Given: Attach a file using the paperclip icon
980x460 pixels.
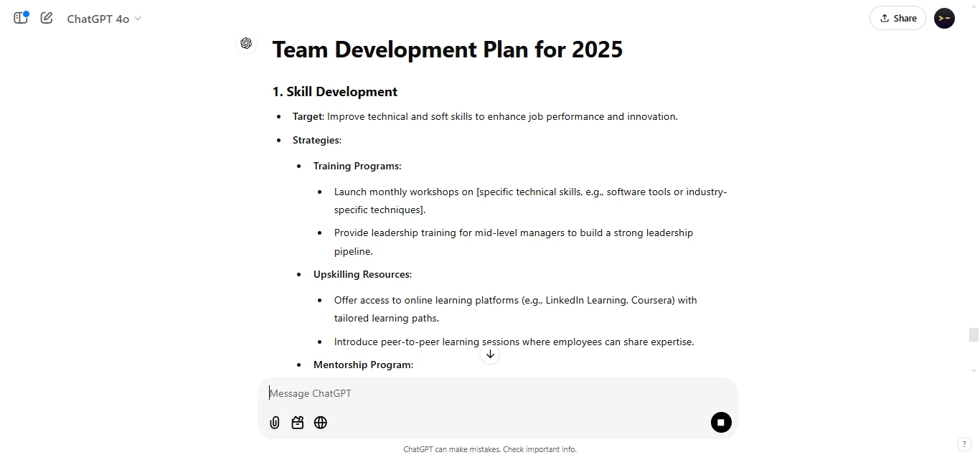Looking at the screenshot, I should 274,423.
